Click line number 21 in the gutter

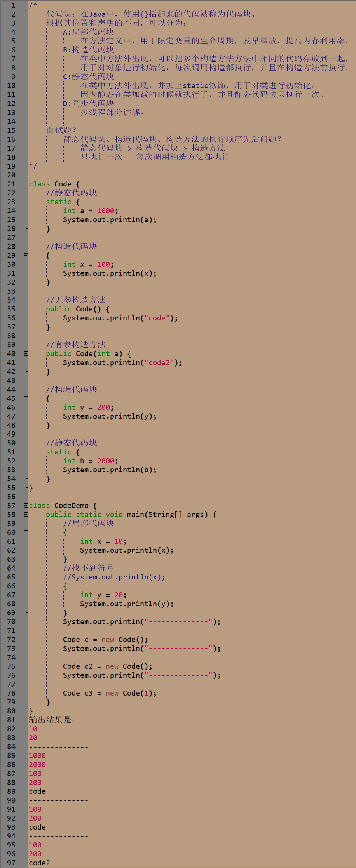(11, 184)
